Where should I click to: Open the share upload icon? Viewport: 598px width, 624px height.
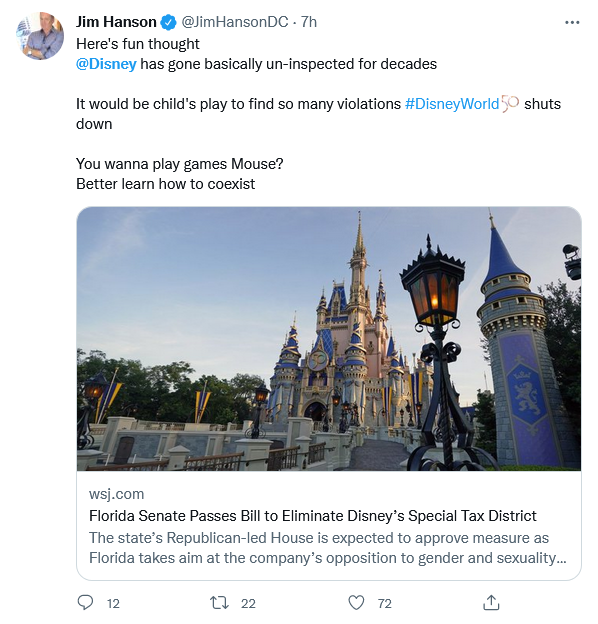point(491,602)
